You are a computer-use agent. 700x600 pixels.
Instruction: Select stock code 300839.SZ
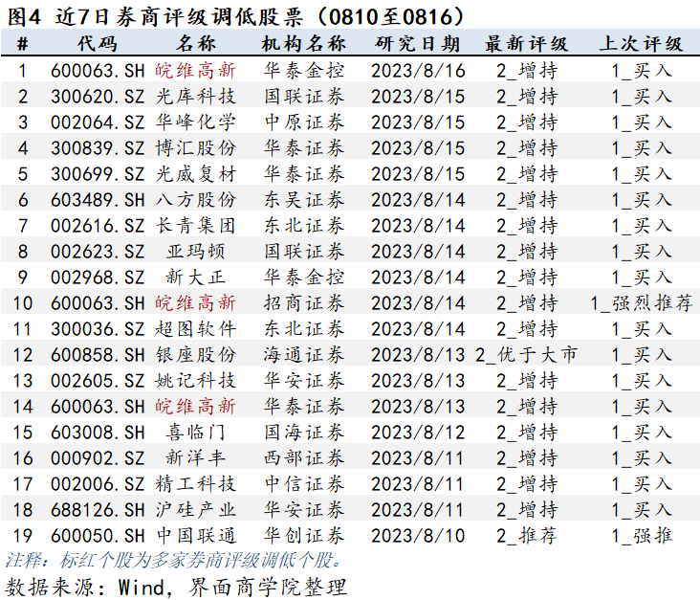(x=98, y=148)
